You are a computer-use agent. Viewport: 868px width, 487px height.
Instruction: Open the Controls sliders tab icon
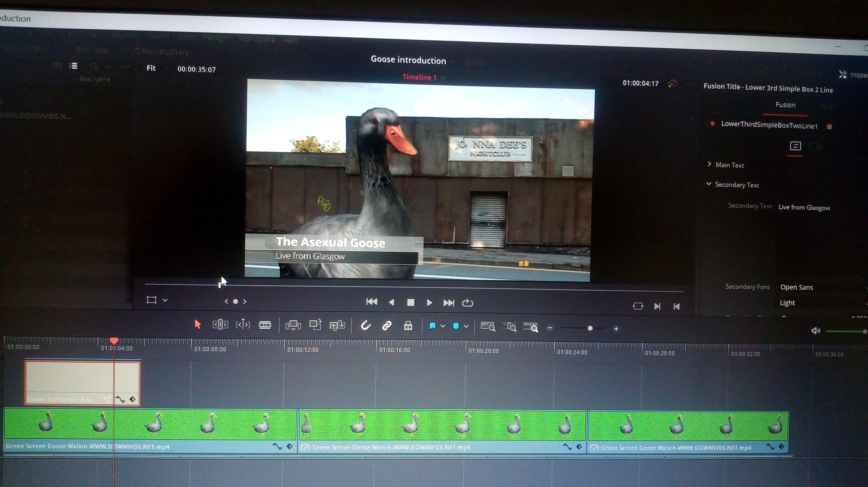795,146
